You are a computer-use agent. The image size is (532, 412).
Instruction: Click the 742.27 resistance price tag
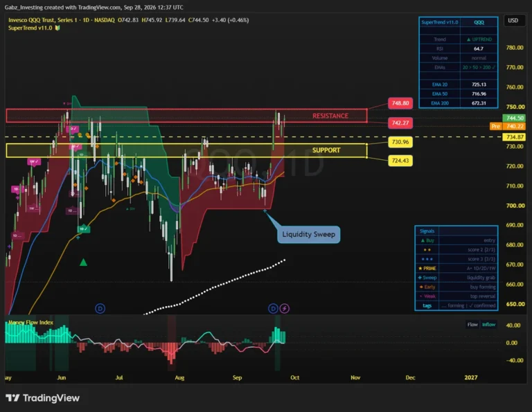(x=400, y=123)
